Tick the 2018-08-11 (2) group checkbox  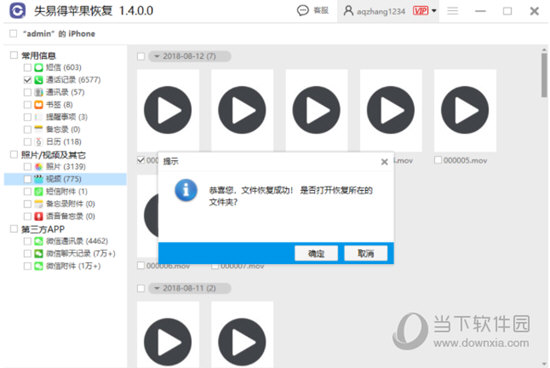click(x=141, y=288)
